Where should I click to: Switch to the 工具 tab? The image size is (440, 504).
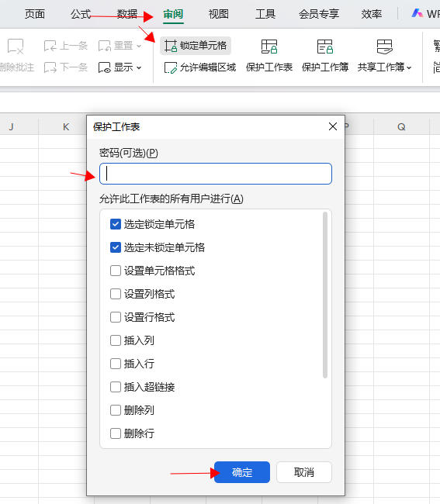[265, 14]
